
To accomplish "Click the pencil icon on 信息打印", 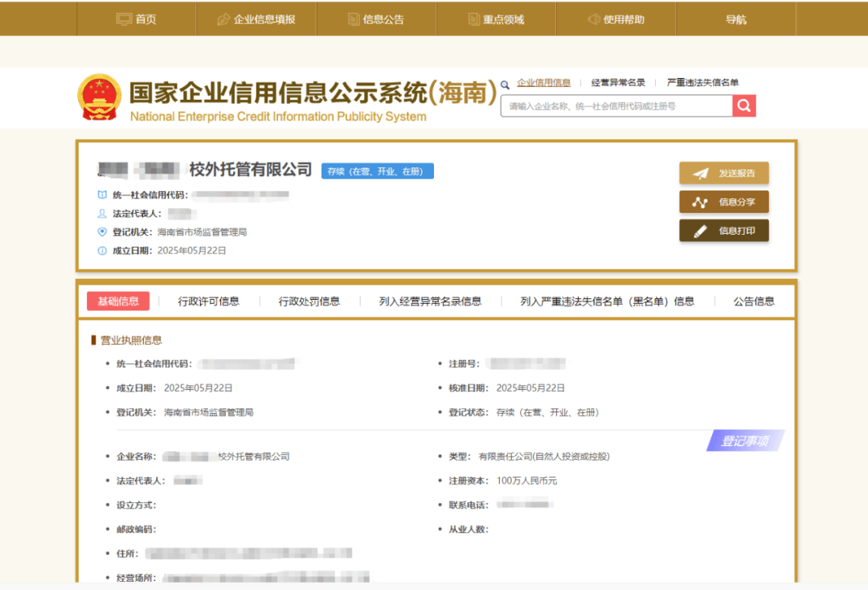I will [x=701, y=231].
